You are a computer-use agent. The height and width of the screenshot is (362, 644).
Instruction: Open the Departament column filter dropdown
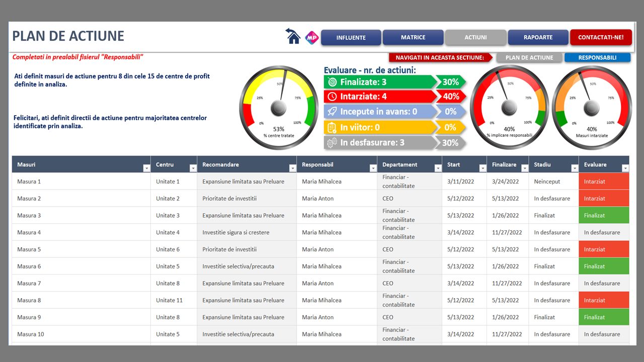pos(438,168)
